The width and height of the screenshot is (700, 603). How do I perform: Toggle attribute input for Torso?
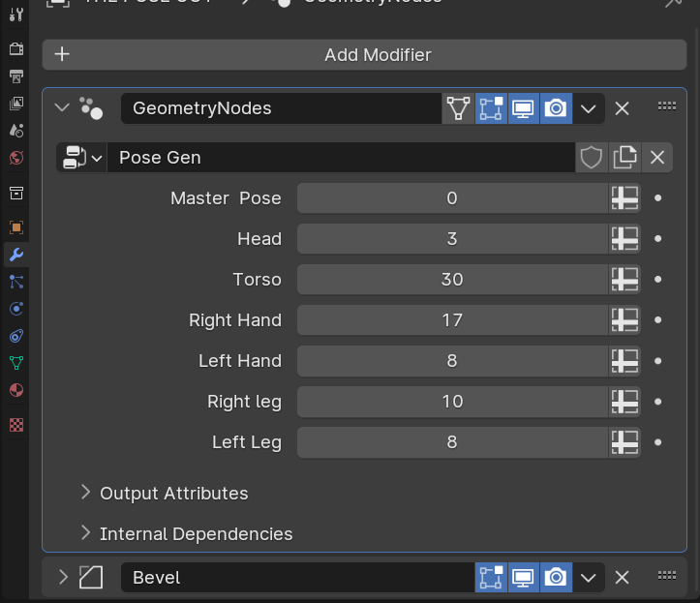624,280
